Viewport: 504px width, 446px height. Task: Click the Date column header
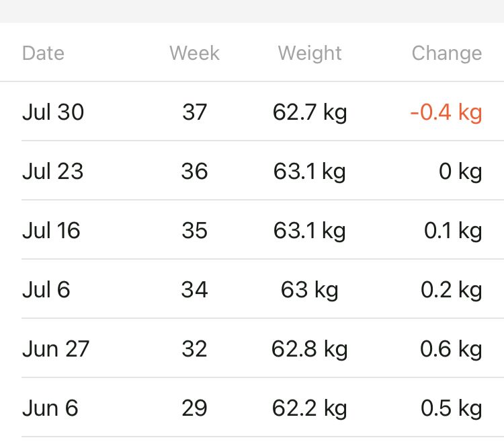click(x=43, y=53)
